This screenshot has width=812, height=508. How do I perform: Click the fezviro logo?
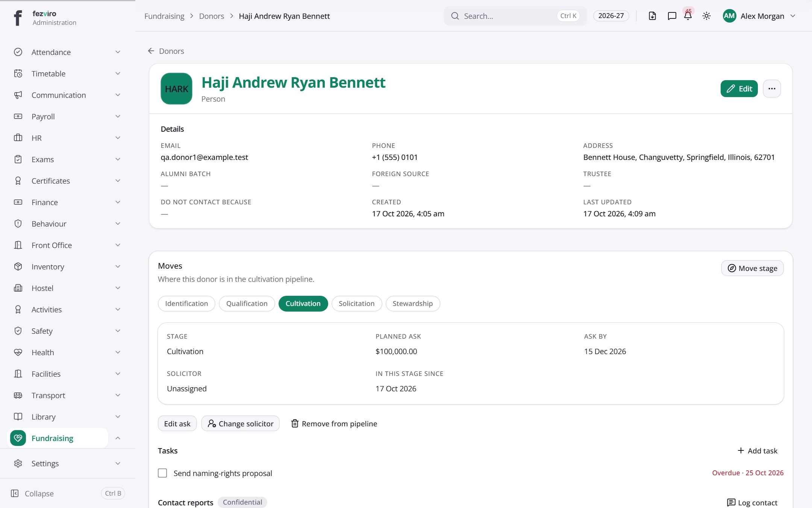pos(18,18)
